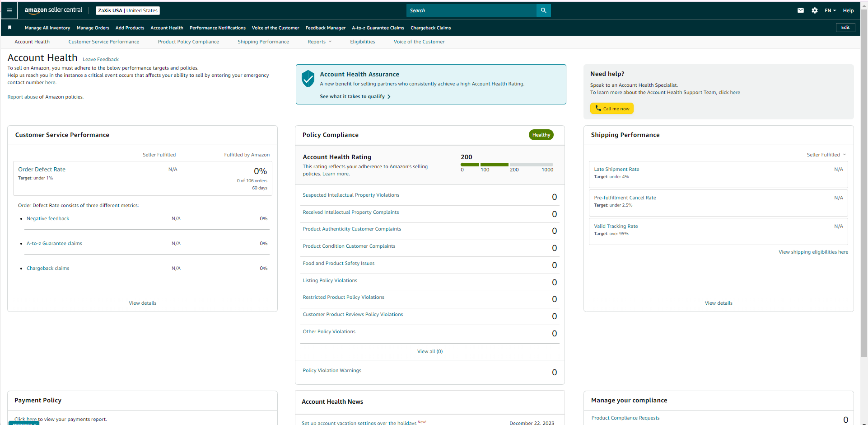Open the Chargeback claims metric
The width and height of the screenshot is (868, 425).
coord(48,268)
